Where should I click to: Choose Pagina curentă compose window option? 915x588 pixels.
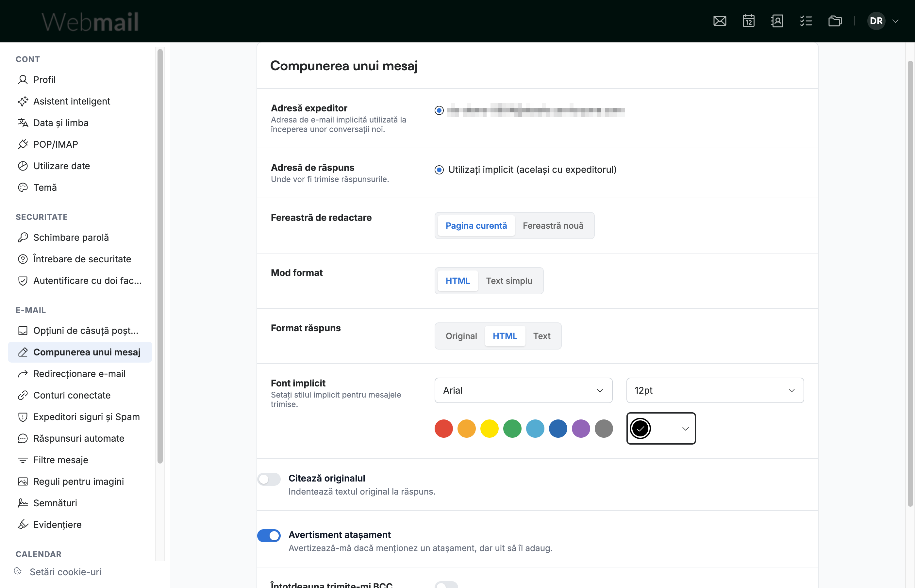coord(476,226)
